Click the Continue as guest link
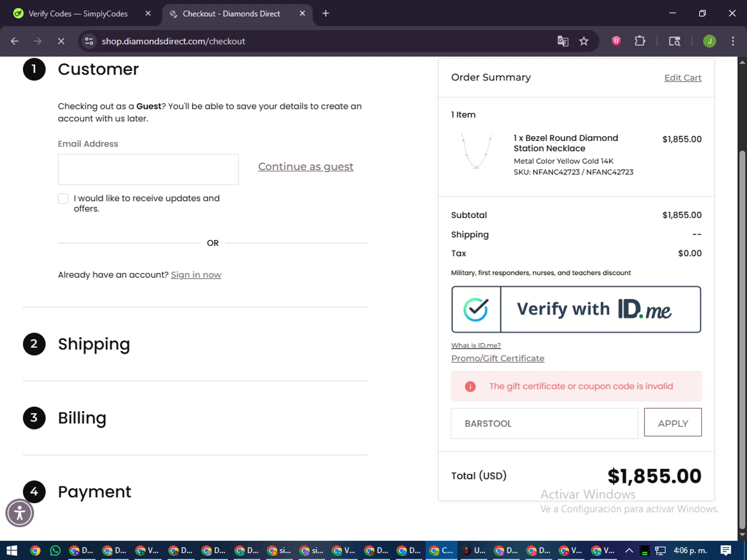The height and width of the screenshot is (560, 747). click(306, 166)
